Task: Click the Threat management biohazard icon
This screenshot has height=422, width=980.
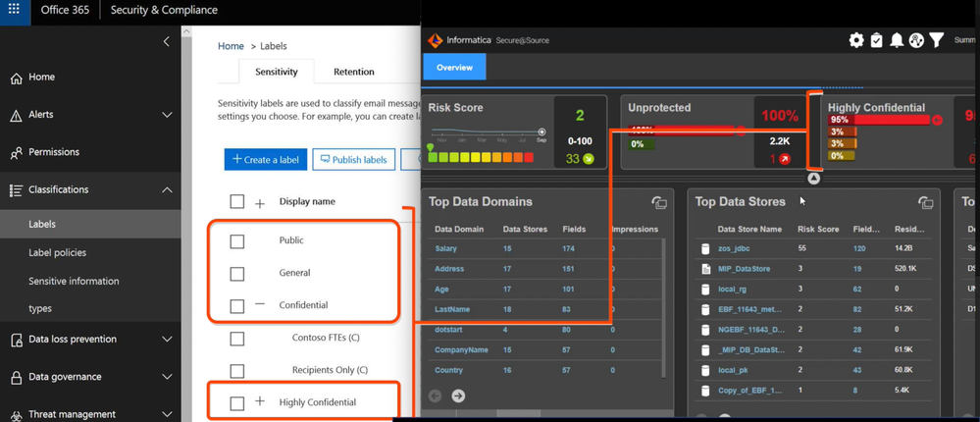Action: pos(17,414)
